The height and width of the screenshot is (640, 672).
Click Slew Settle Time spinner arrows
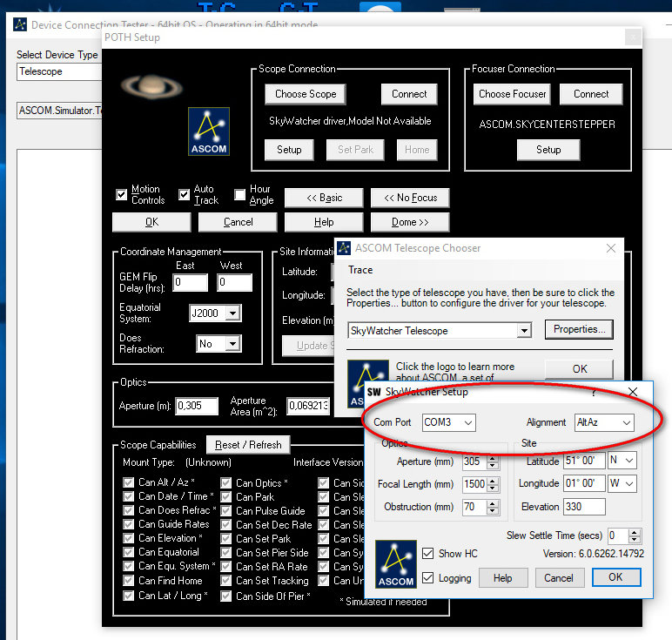tap(635, 536)
